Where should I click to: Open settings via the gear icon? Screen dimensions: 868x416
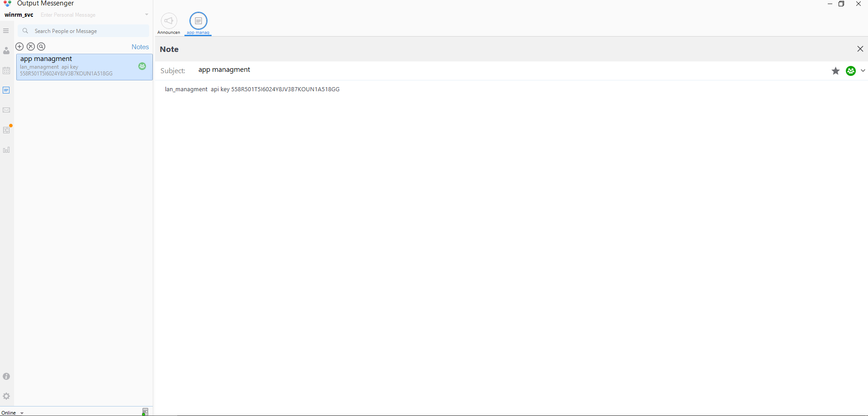click(6, 396)
